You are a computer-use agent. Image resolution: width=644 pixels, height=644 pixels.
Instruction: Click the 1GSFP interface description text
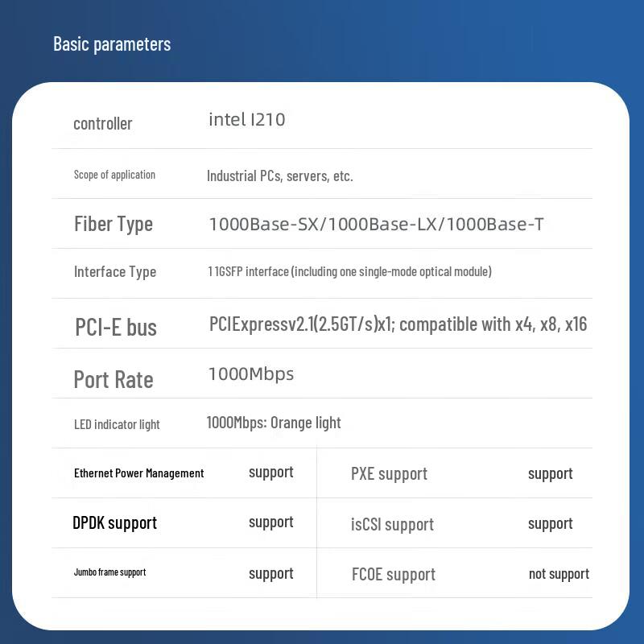pyautogui.click(x=349, y=271)
